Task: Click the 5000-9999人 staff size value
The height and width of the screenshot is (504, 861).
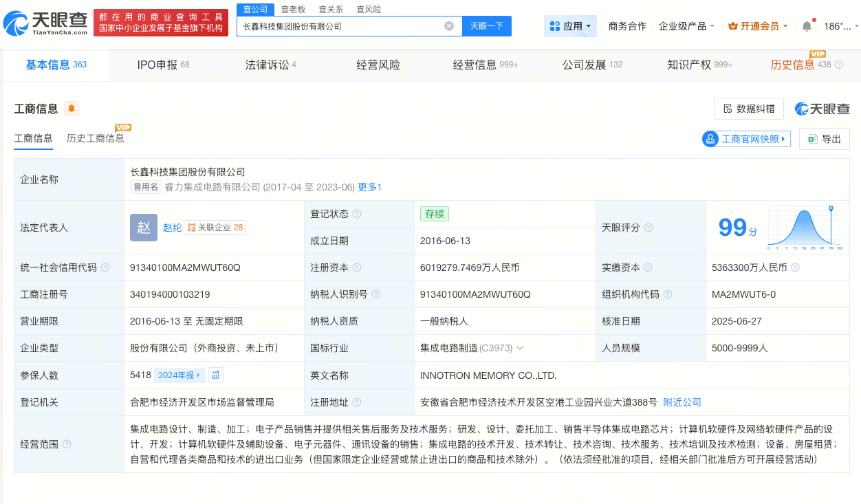Action: point(739,348)
